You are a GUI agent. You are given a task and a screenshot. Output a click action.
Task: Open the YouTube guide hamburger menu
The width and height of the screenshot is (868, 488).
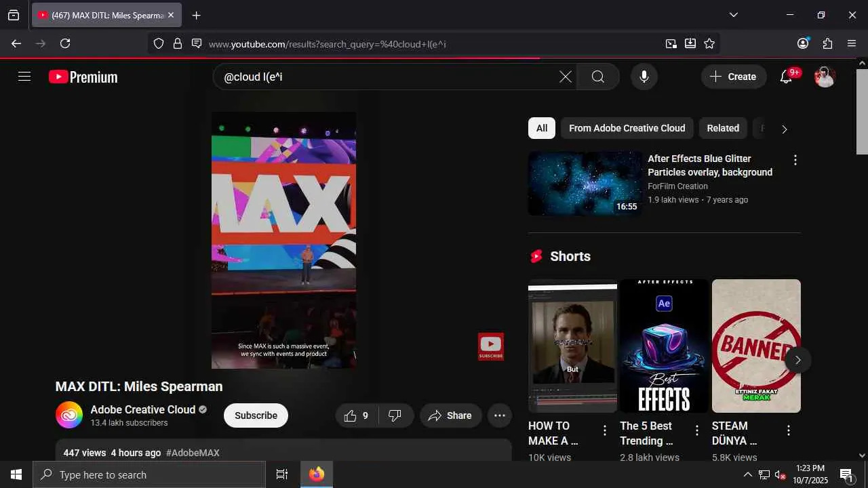(x=24, y=77)
